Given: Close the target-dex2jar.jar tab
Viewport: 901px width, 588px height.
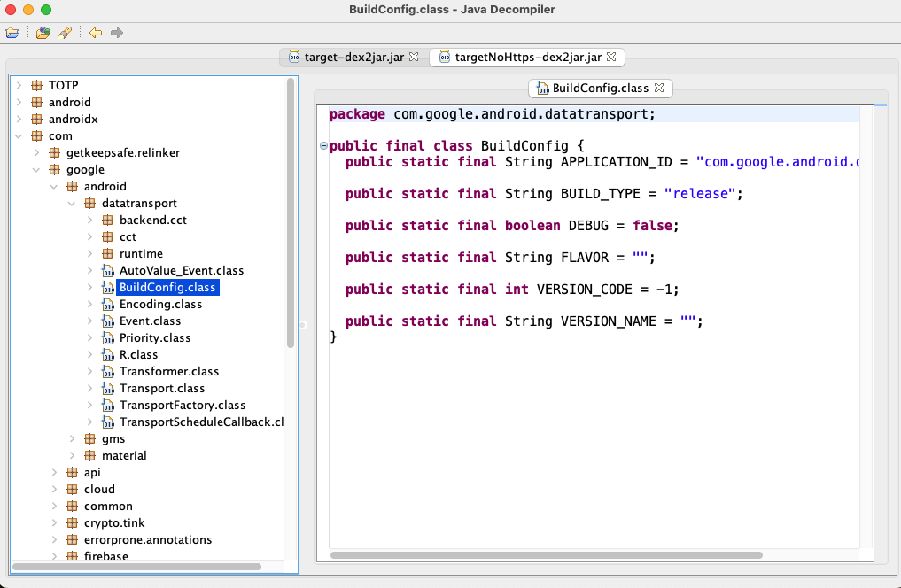Looking at the screenshot, I should coord(414,57).
